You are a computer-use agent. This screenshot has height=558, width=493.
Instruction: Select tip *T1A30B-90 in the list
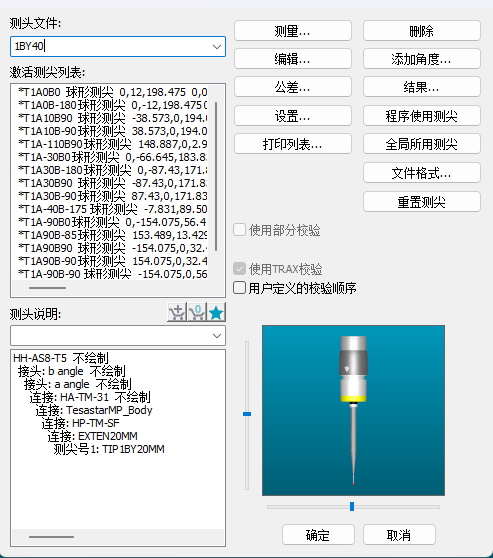(112, 196)
